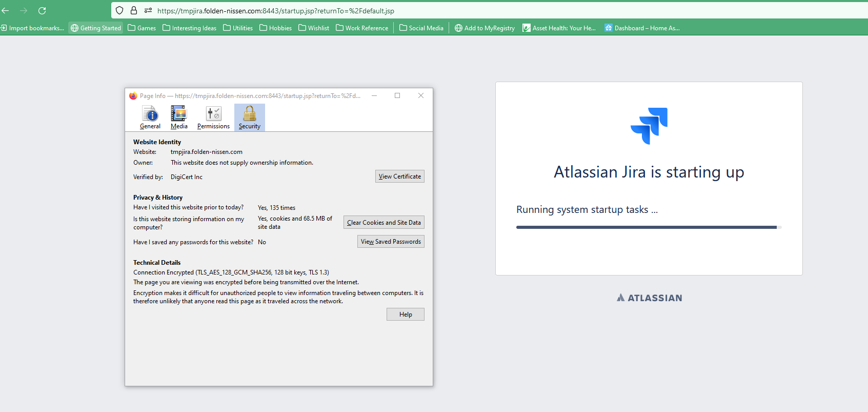Open the Games bookmarks folder
The width and height of the screenshot is (868, 412).
pyautogui.click(x=142, y=28)
